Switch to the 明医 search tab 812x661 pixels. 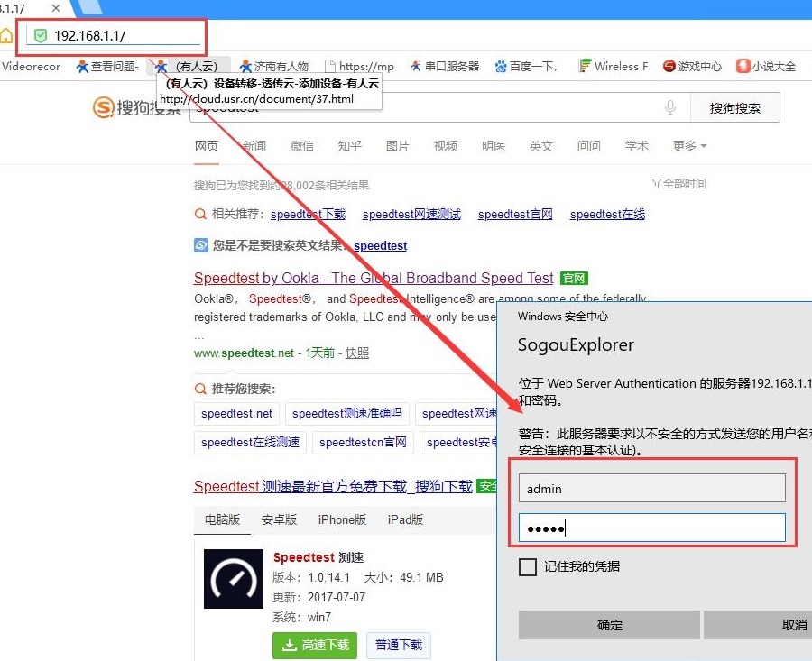494,146
